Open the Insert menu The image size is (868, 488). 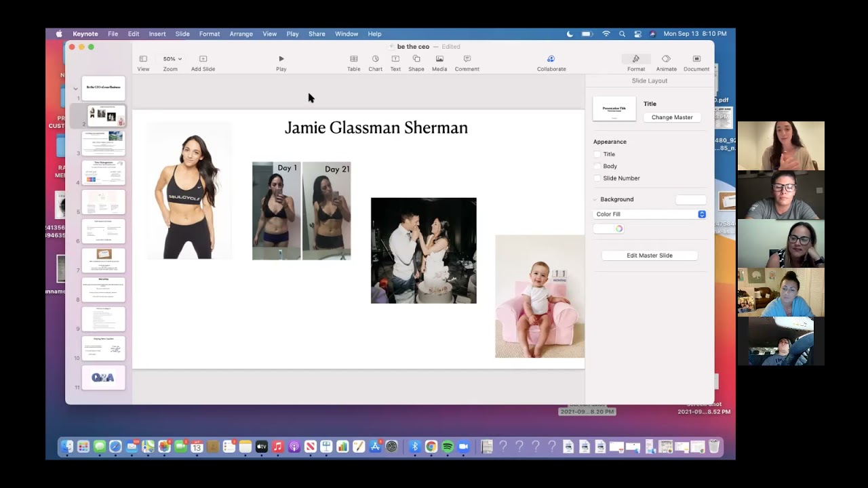coord(157,34)
